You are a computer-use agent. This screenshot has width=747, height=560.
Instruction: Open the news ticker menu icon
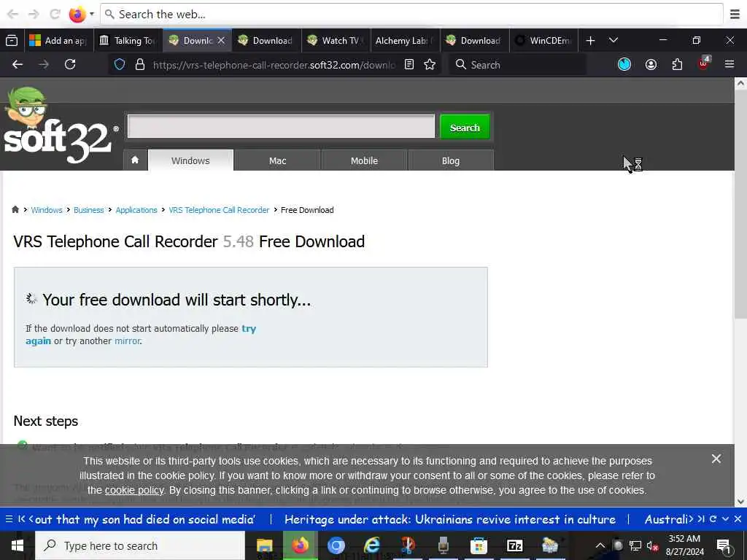(x=9, y=519)
